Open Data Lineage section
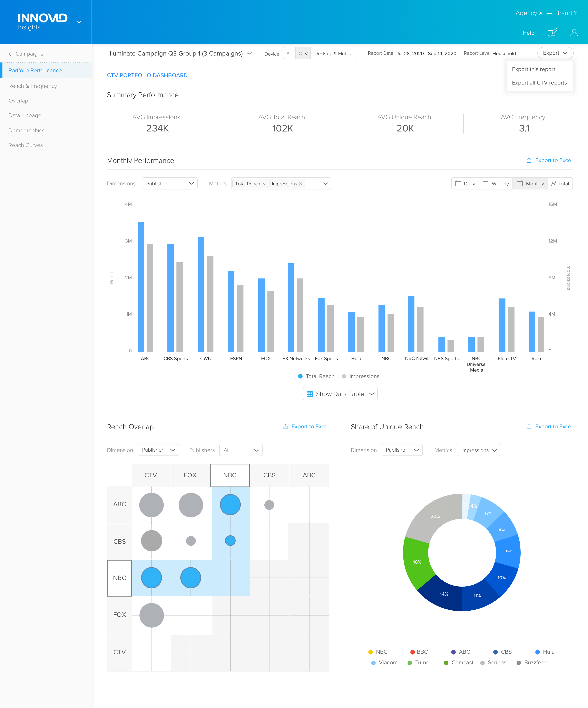 (x=25, y=115)
